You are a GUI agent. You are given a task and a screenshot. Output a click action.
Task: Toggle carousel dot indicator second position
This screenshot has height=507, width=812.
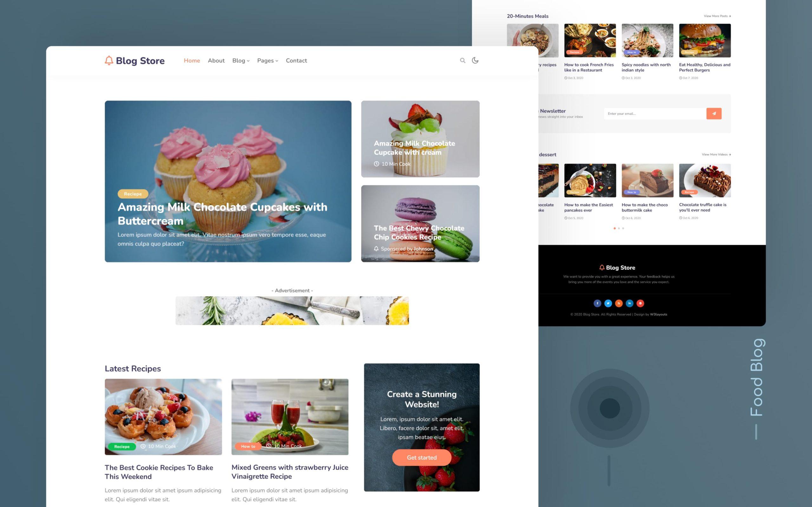[x=619, y=228]
